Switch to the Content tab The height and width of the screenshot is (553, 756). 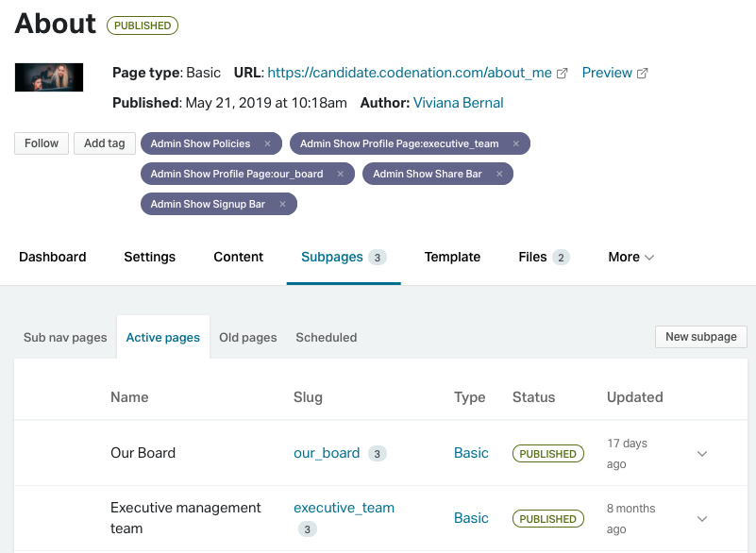pyautogui.click(x=238, y=257)
